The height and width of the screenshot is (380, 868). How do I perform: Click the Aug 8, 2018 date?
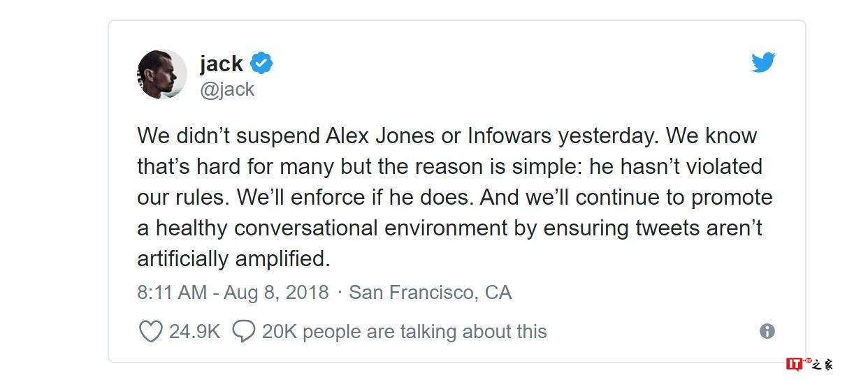pyautogui.click(x=275, y=292)
